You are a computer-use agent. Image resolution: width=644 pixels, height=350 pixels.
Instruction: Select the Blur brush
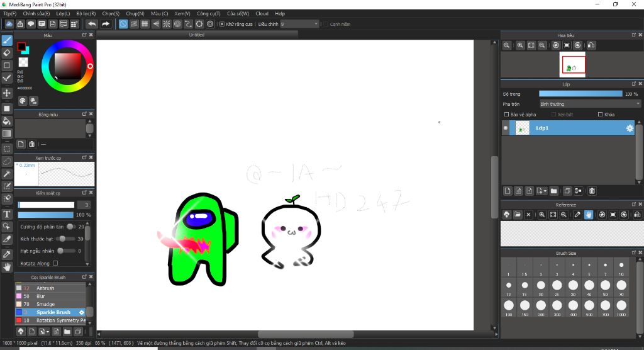50,296
